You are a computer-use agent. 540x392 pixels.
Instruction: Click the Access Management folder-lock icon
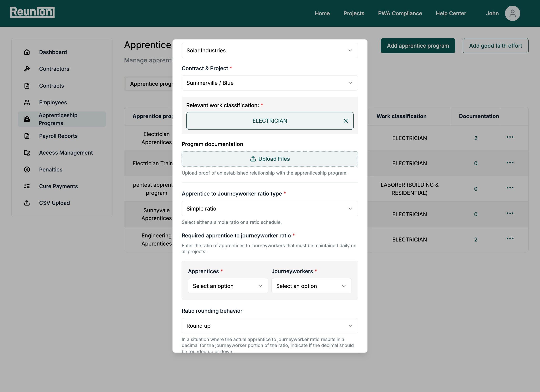pos(27,153)
